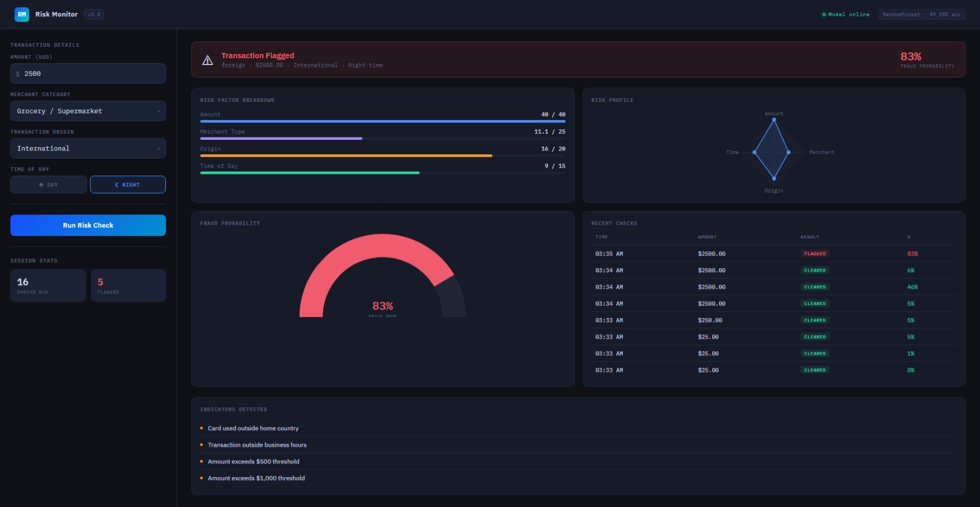Click the Result column header
Screen dimensions: 980x507
pos(810,237)
